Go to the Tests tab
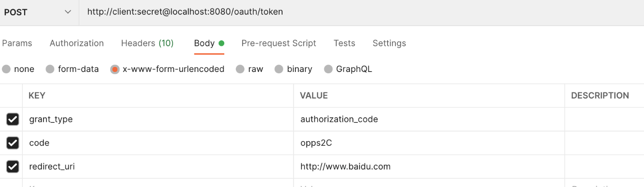 point(344,43)
